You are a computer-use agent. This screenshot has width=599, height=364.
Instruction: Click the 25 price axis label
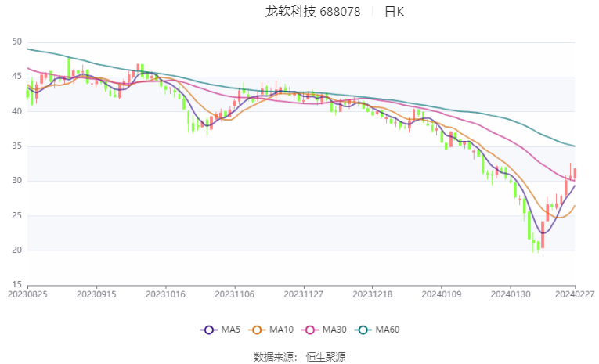click(x=16, y=215)
